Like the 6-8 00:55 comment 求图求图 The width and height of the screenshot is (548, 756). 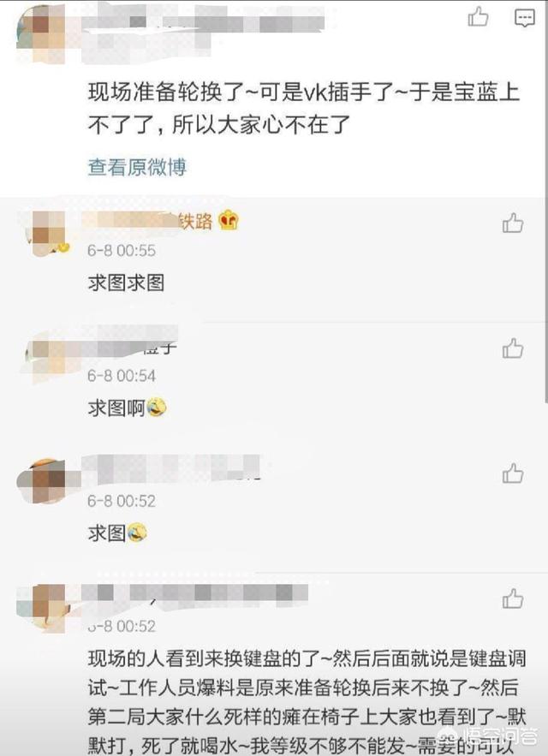(x=512, y=223)
